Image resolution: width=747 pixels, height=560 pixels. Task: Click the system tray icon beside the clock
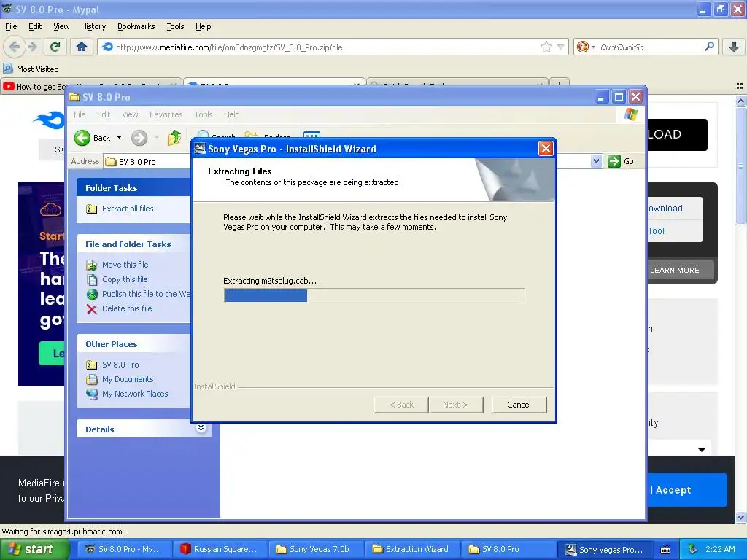click(692, 549)
